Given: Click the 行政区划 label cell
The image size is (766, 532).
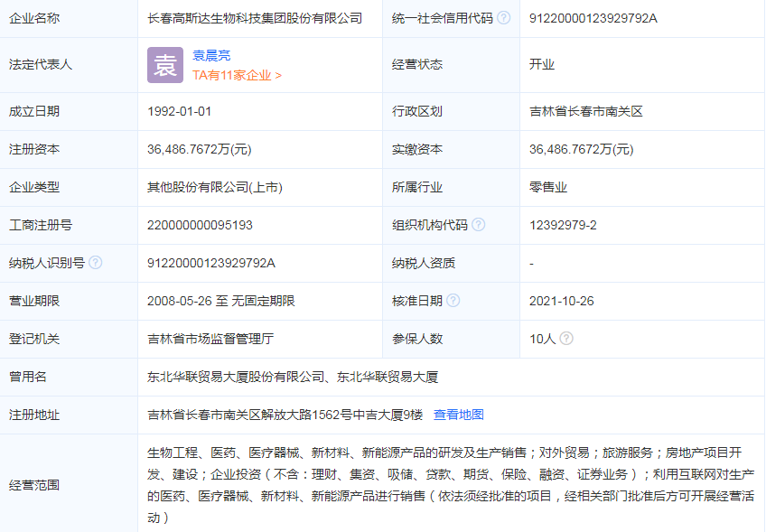Looking at the screenshot, I should click(451, 111).
